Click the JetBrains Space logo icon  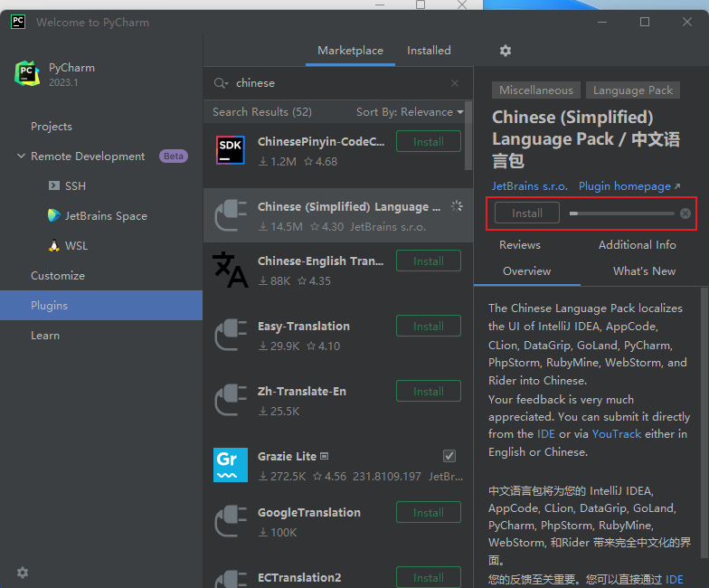click(x=54, y=215)
